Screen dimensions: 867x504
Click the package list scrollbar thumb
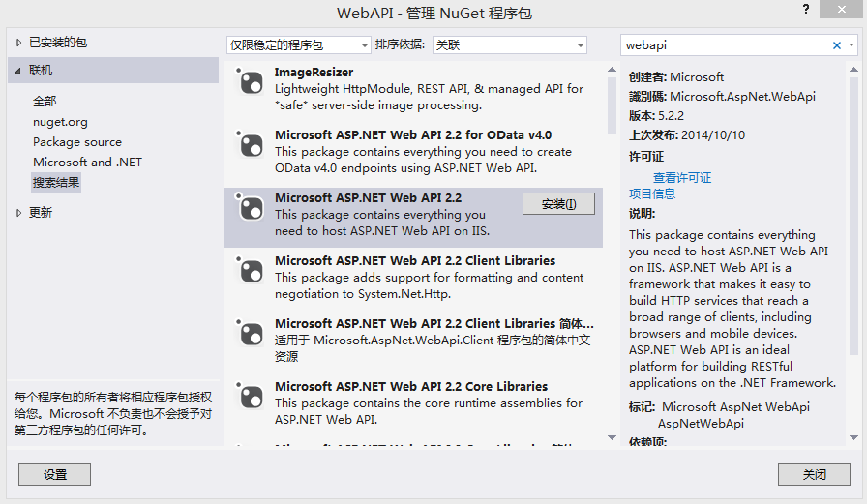pyautogui.click(x=612, y=105)
